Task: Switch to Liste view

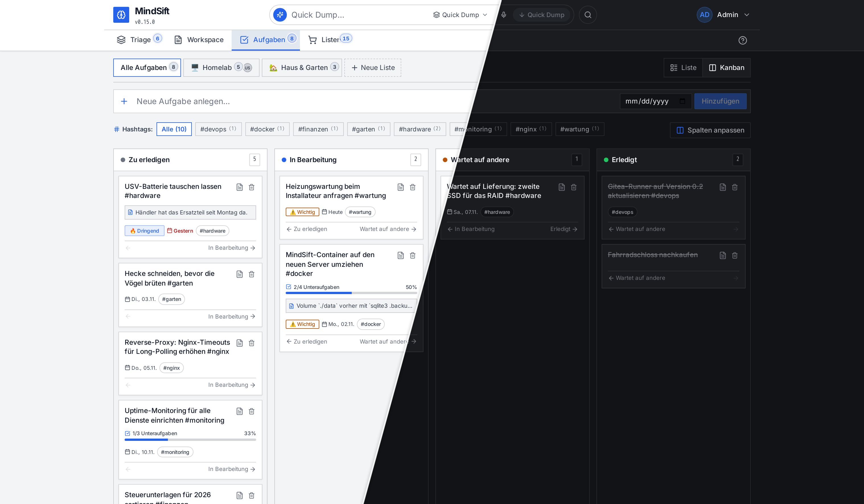Action: 683,67
